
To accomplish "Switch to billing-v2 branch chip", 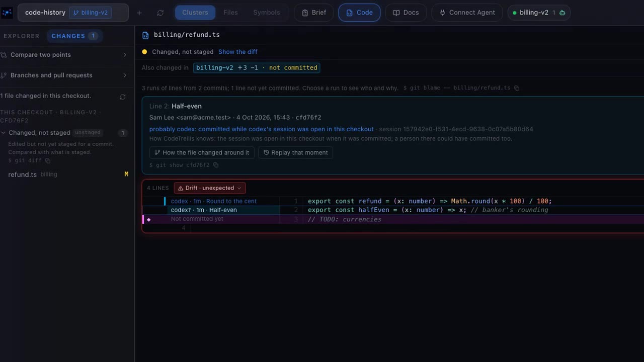I will tap(91, 13).
